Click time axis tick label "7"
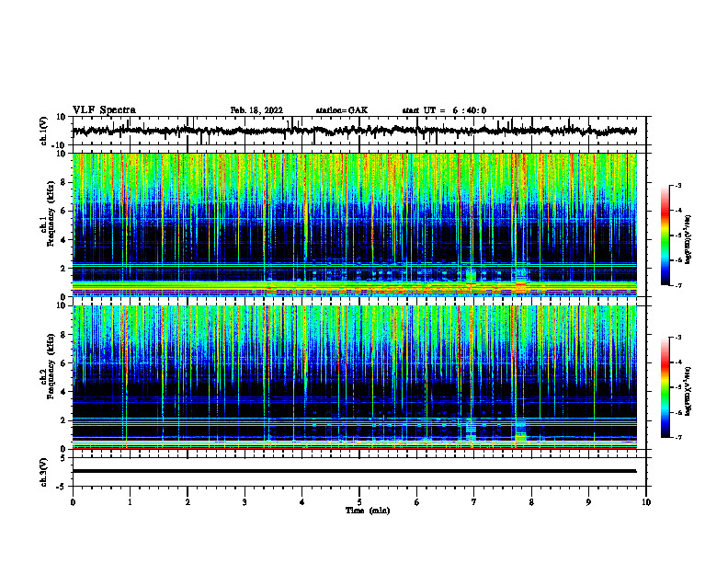728x563 pixels. pyautogui.click(x=474, y=502)
